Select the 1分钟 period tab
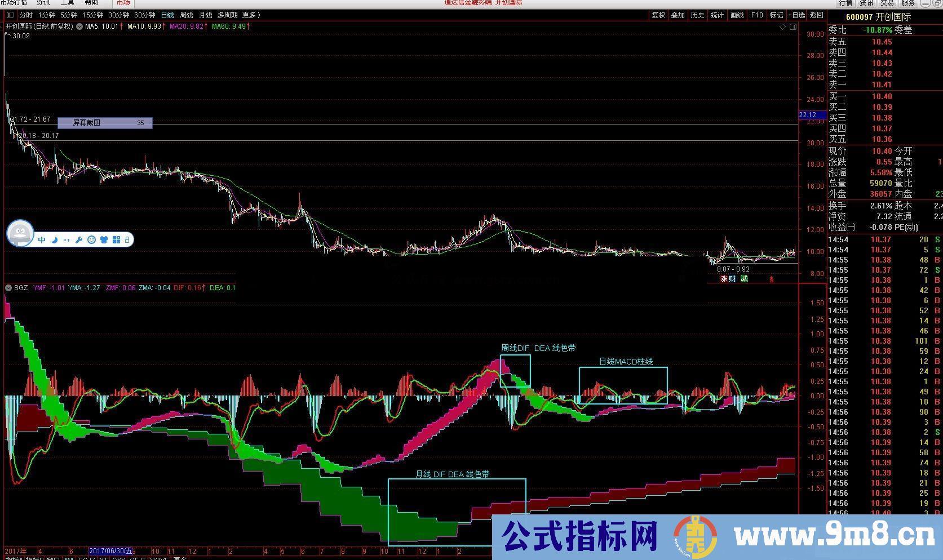The width and height of the screenshot is (943, 560). tap(47, 15)
